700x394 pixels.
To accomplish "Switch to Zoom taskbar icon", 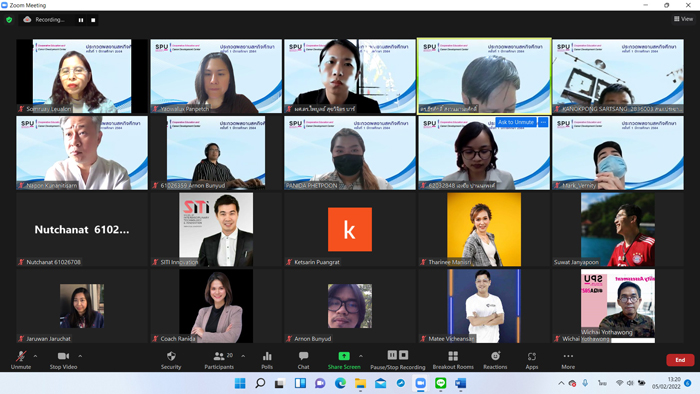I will tap(421, 383).
